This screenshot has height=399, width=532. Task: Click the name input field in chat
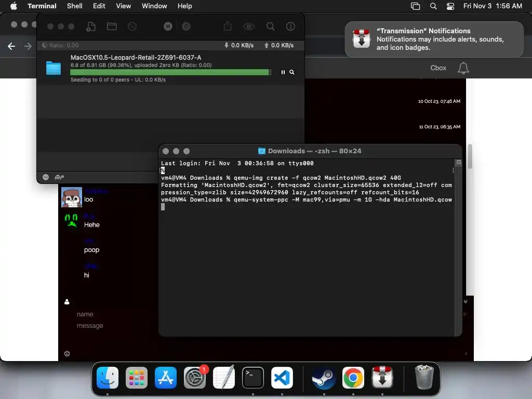click(85, 314)
